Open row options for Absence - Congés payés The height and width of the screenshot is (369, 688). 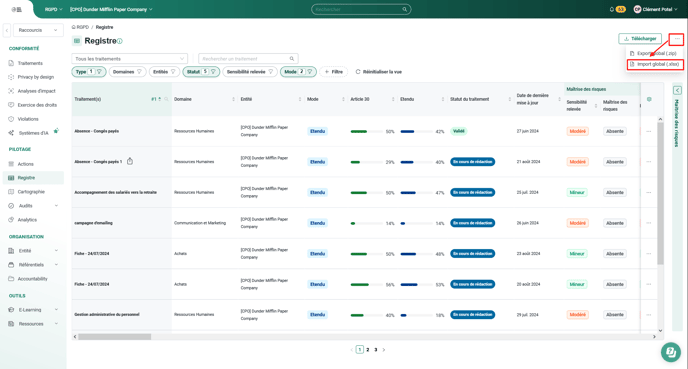click(x=649, y=131)
